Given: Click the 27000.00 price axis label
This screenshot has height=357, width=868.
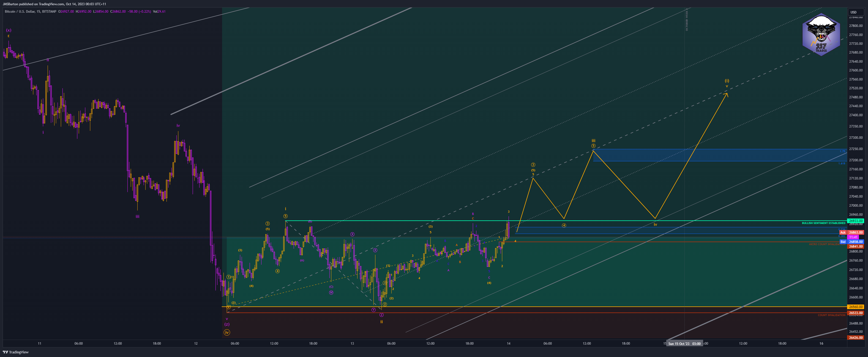Looking at the screenshot, I should point(856,205).
